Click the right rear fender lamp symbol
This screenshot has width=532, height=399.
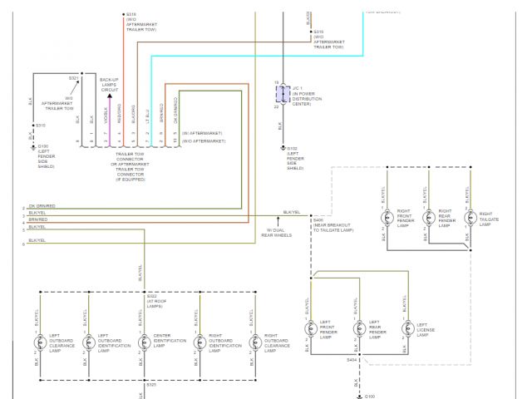tap(428, 218)
